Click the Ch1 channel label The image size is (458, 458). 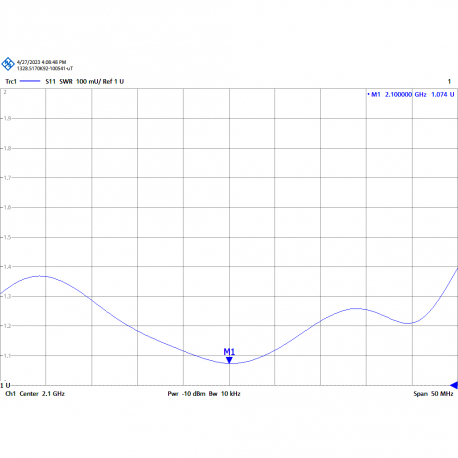[10, 394]
